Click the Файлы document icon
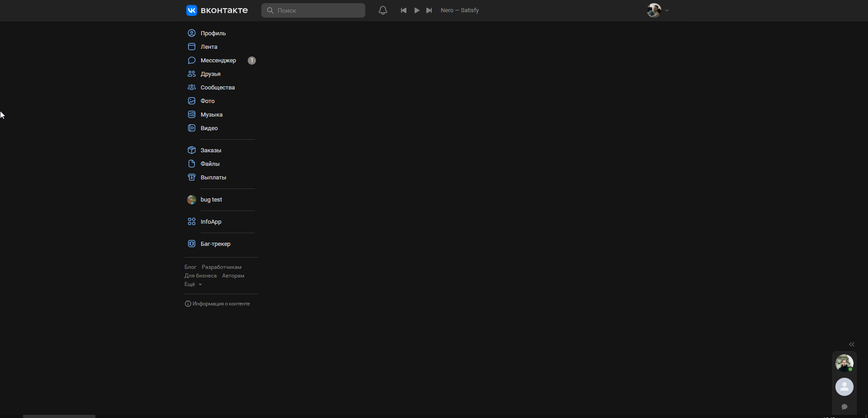The width and height of the screenshot is (868, 418). point(192,164)
